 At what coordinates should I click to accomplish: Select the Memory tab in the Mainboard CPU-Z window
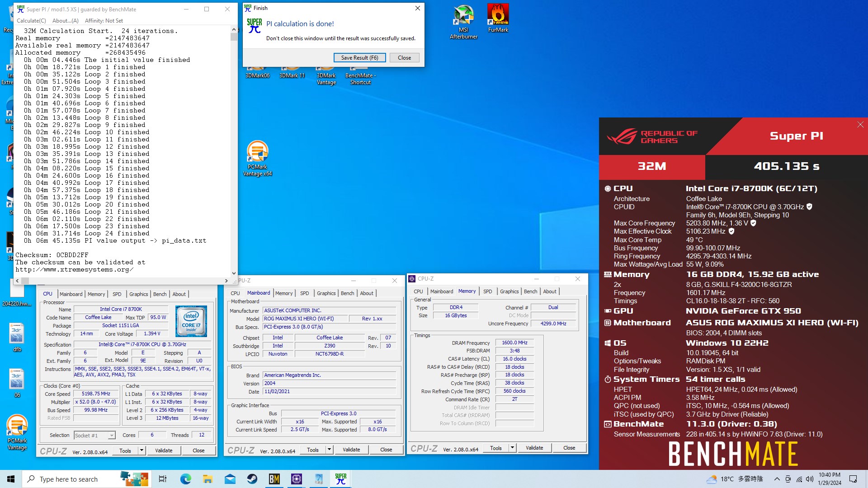click(284, 293)
